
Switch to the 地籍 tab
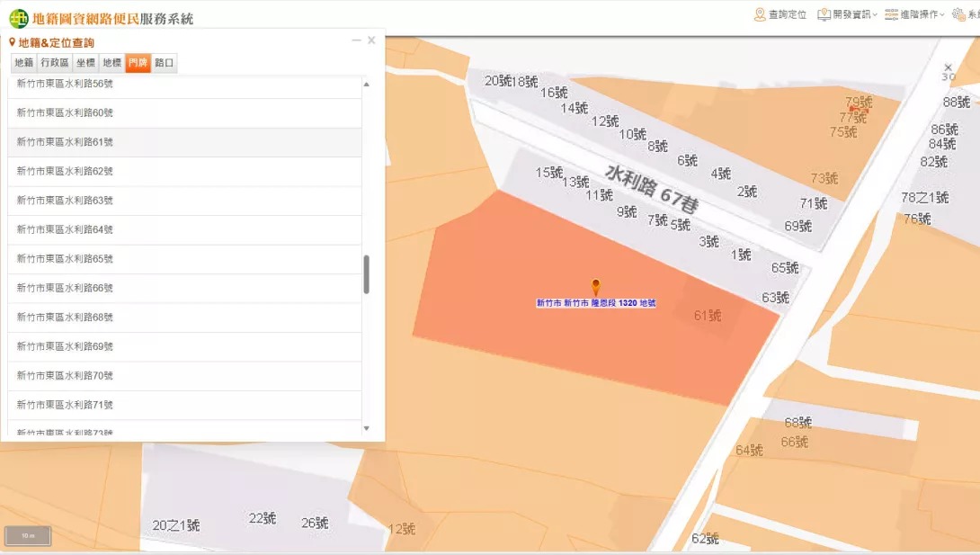(x=23, y=63)
